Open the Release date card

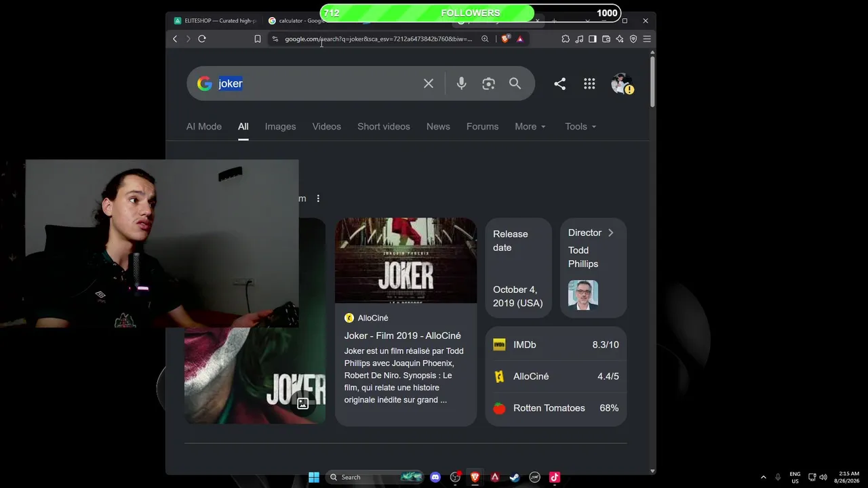point(518,268)
